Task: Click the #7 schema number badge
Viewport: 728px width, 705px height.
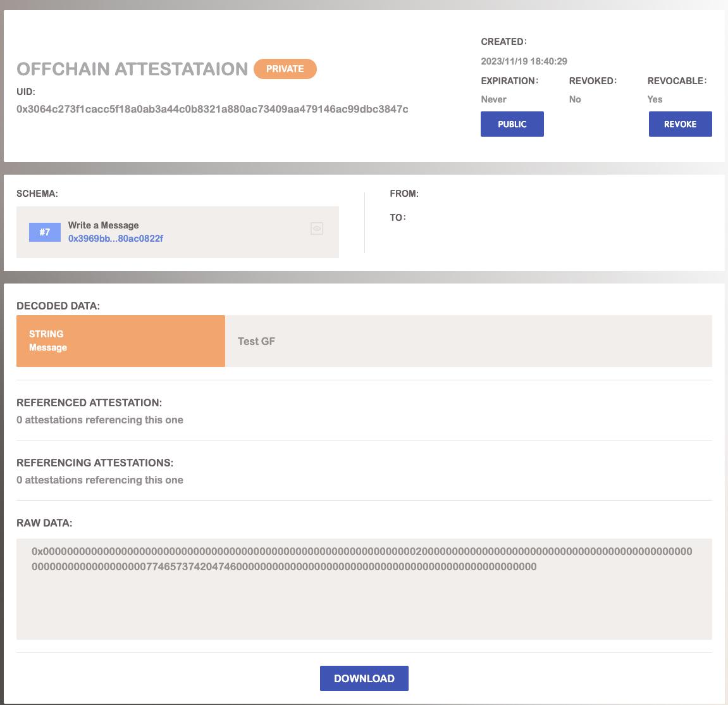Action: [45, 232]
